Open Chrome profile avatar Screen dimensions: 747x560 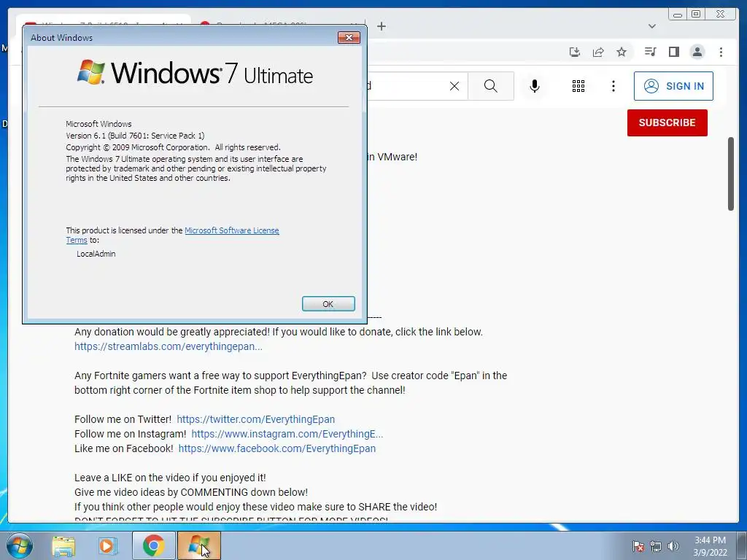[697, 52]
